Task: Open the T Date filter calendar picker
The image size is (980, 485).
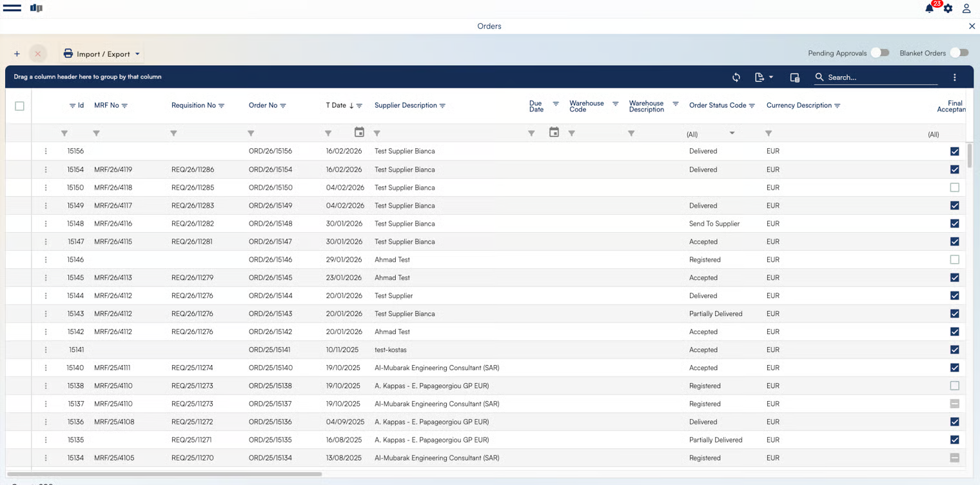Action: click(359, 132)
